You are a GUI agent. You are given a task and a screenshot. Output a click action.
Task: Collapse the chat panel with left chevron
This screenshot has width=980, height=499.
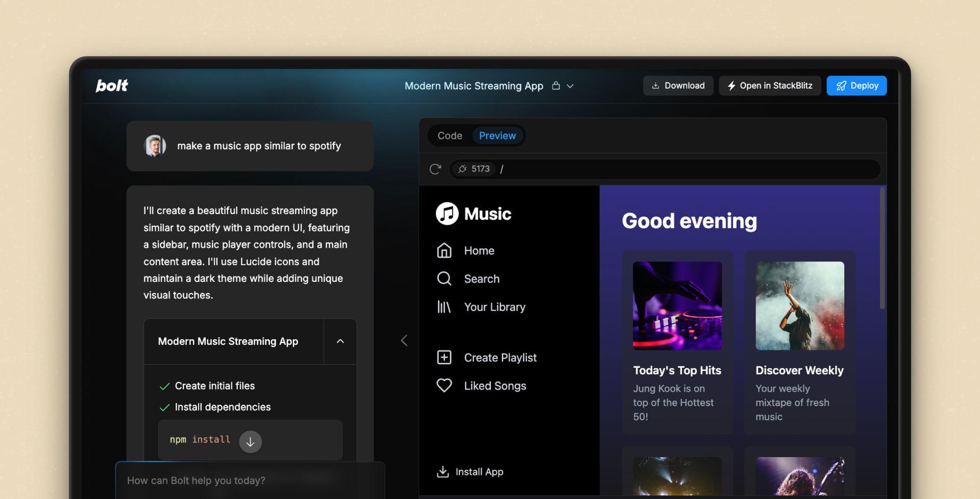pos(404,341)
